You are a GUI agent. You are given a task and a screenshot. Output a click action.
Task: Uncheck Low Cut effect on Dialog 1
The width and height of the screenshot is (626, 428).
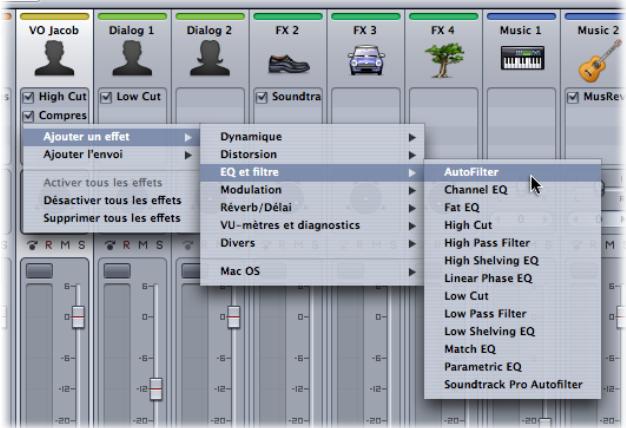(106, 97)
